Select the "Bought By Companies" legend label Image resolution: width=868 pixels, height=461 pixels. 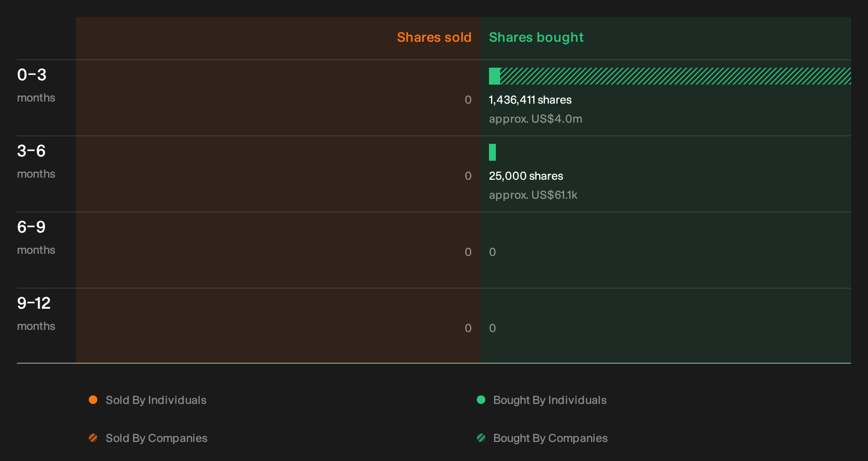coord(550,438)
